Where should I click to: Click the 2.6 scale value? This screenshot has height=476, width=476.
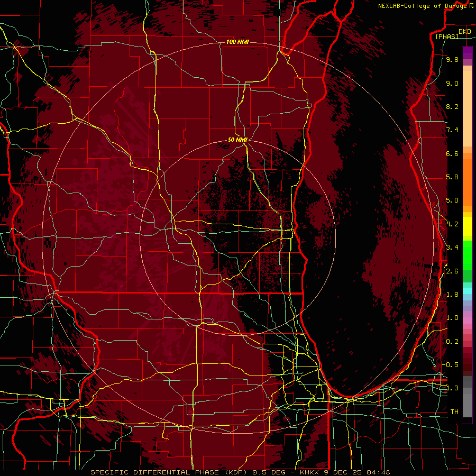[452, 271]
